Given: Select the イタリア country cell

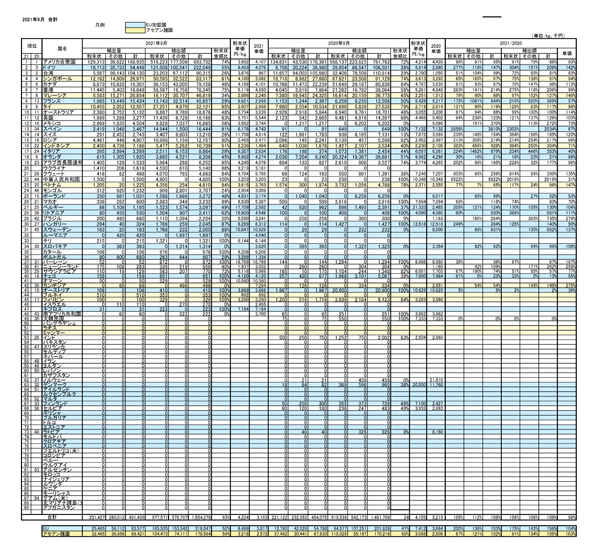Looking at the screenshot, I should [x=62, y=151].
